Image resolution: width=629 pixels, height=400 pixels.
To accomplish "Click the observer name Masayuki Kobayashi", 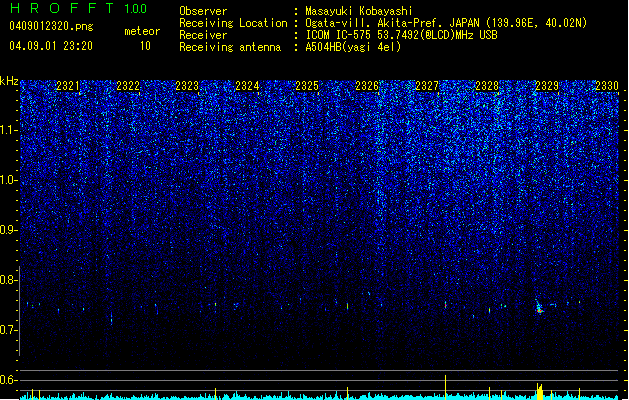I will (359, 11).
